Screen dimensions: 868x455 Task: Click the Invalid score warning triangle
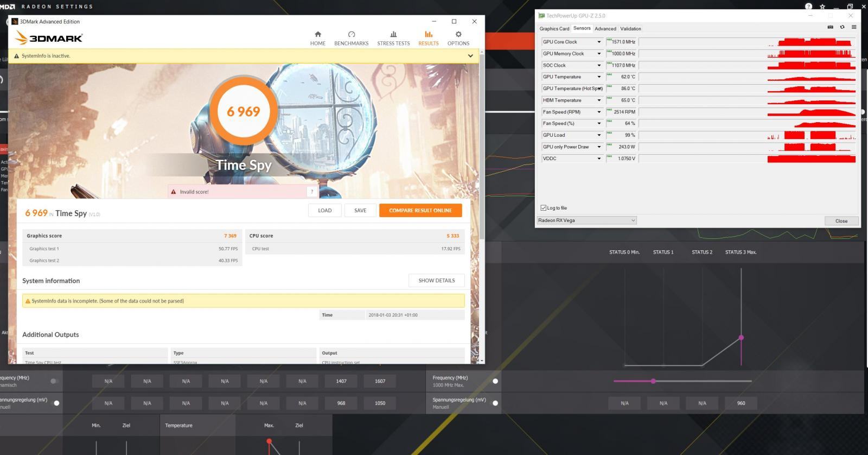click(x=174, y=192)
